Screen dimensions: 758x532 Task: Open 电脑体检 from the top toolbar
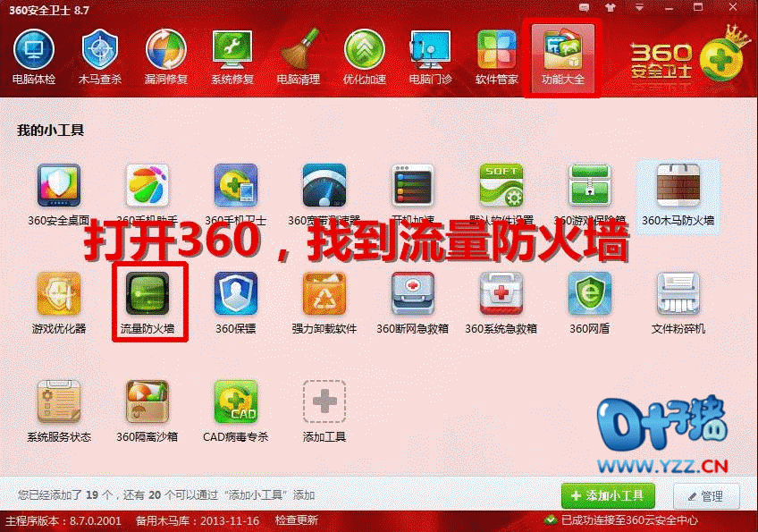tap(34, 57)
